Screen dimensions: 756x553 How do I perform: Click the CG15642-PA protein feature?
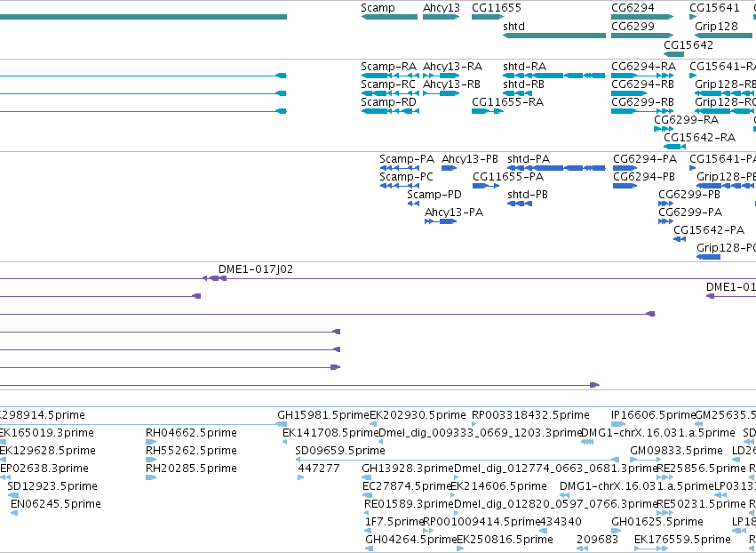[x=680, y=239]
